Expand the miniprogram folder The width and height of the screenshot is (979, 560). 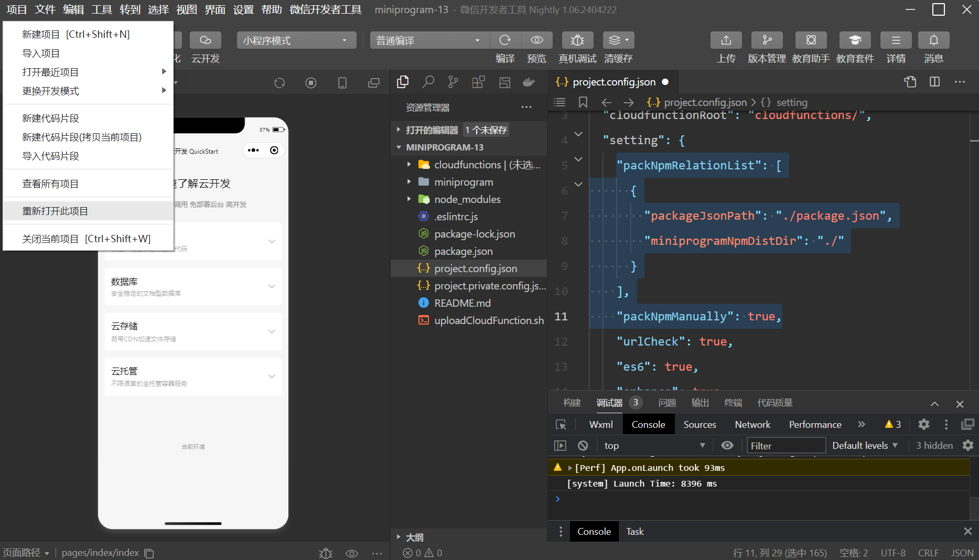(x=409, y=182)
